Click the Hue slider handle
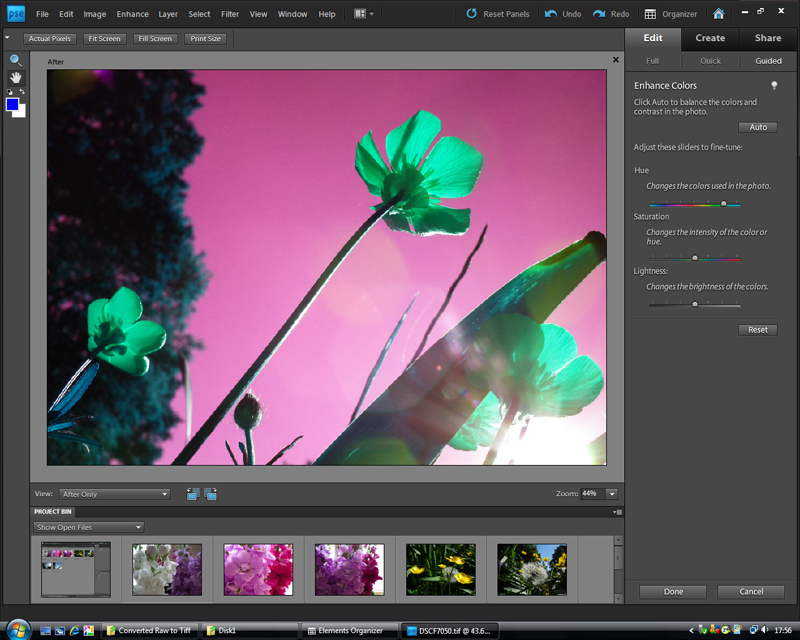Screen dimensions: 800x640 pyautogui.click(x=723, y=204)
